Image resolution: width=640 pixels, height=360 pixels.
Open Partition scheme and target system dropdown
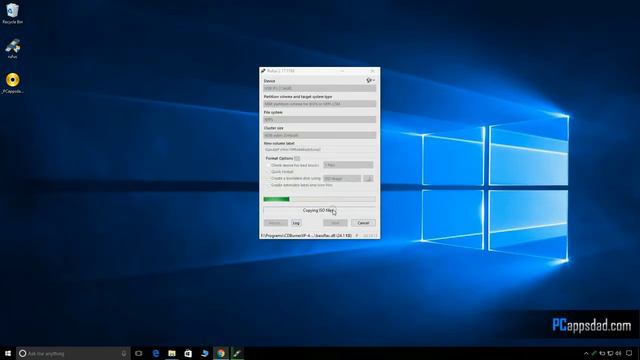(x=320, y=104)
